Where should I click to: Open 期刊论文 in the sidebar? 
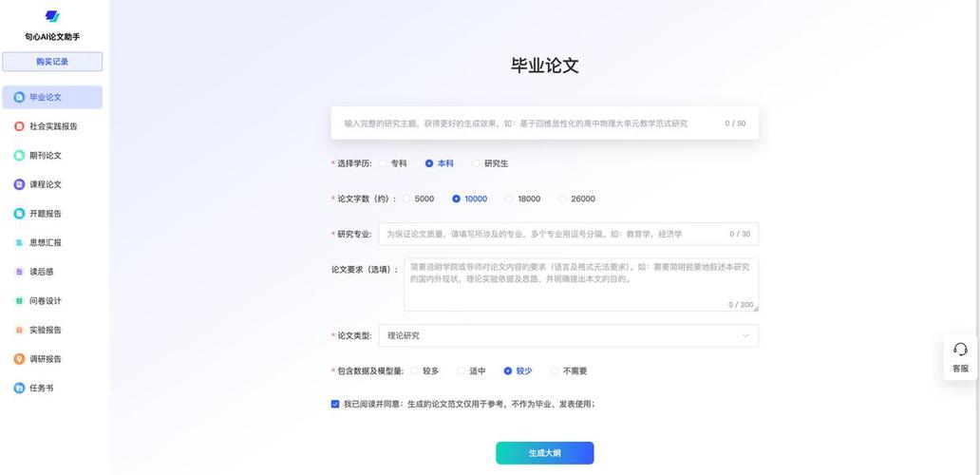tap(52, 156)
